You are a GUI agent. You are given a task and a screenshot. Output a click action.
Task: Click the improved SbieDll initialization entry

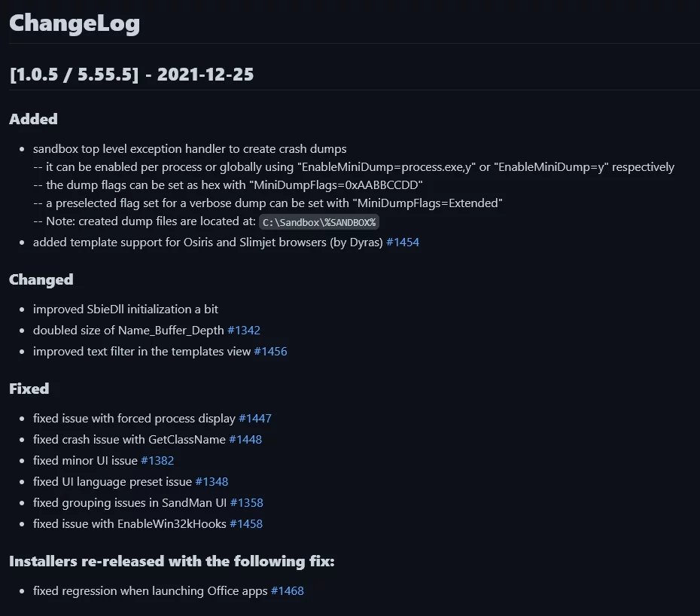tap(126, 309)
